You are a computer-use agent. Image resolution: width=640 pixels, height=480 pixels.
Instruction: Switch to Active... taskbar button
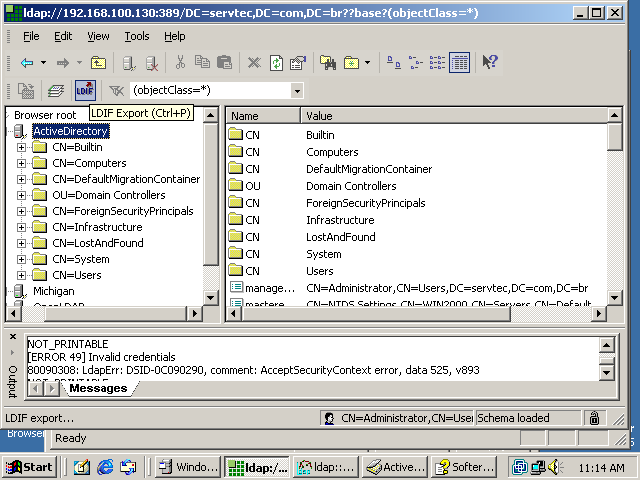coord(395,467)
